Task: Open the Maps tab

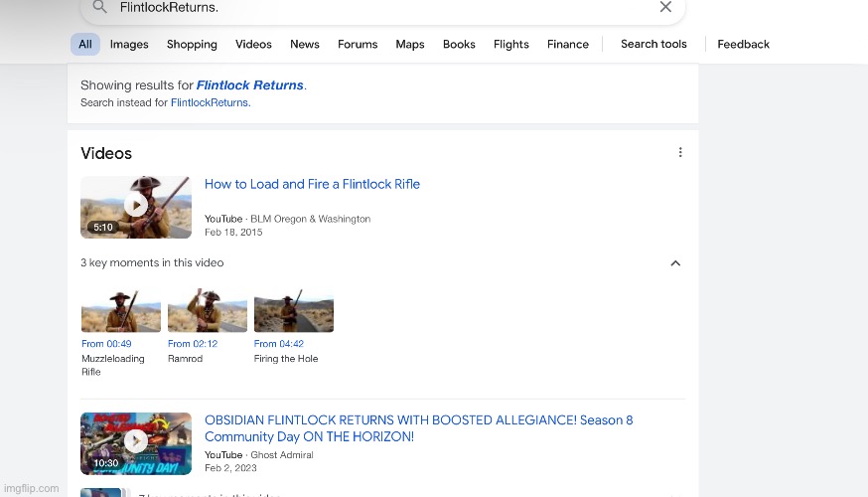Action: (409, 45)
